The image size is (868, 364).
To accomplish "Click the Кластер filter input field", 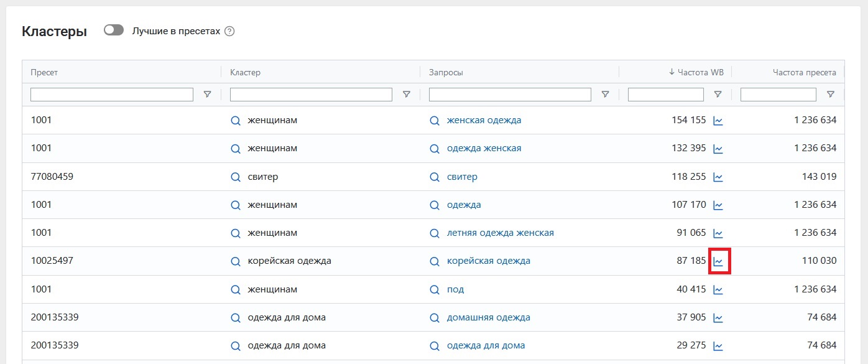I will click(x=311, y=95).
